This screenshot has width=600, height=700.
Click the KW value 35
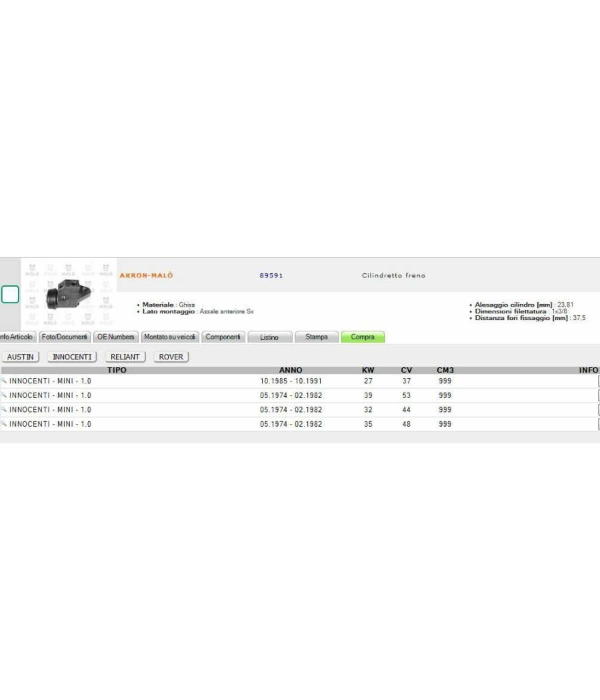[368, 423]
